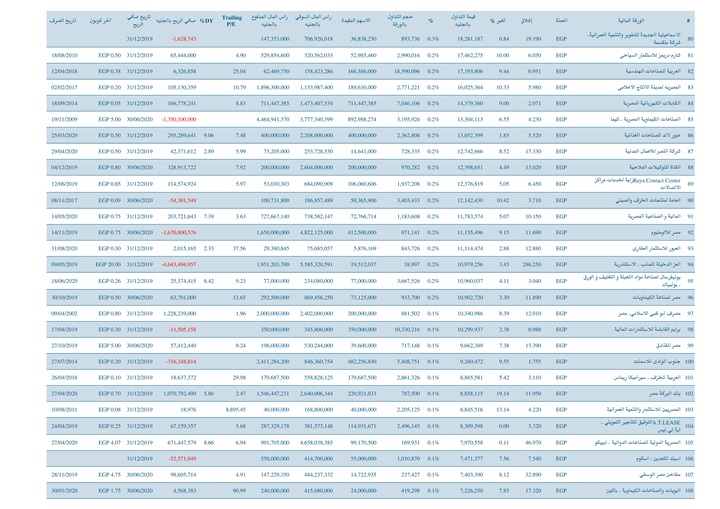Select the dividend yield '7.39'
The height and width of the screenshot is (509, 720).
pyautogui.click(x=209, y=216)
